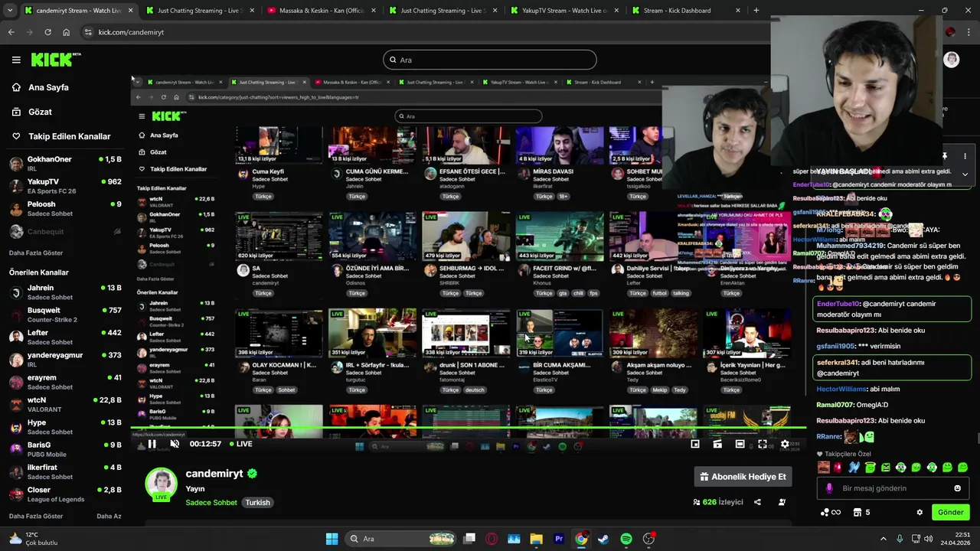
Task: Open a new browser tab
Action: [x=756, y=11]
